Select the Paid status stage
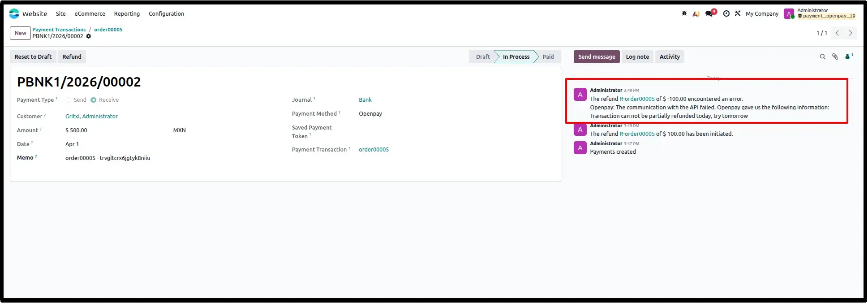Viewport: 868px width, 303px height. pos(548,57)
